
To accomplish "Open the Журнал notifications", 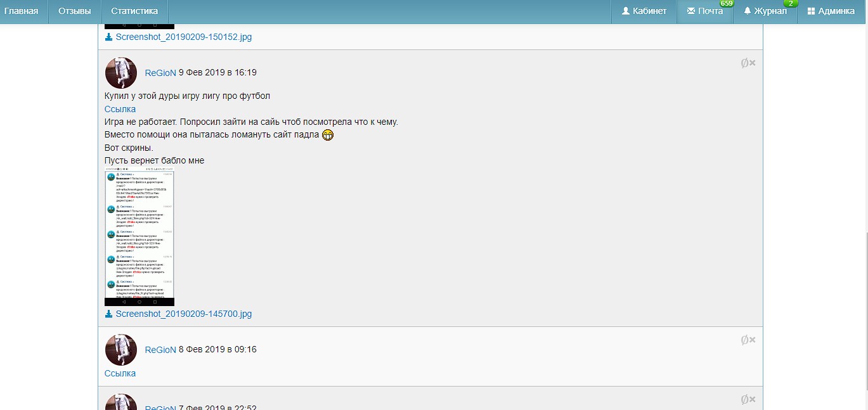I will tap(765, 11).
